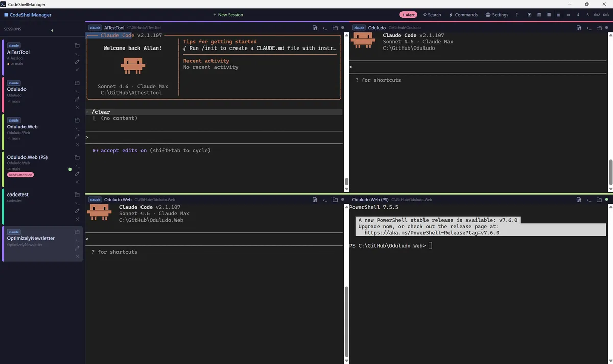Open the PowerShell v7.6.0 release link

click(x=431, y=232)
